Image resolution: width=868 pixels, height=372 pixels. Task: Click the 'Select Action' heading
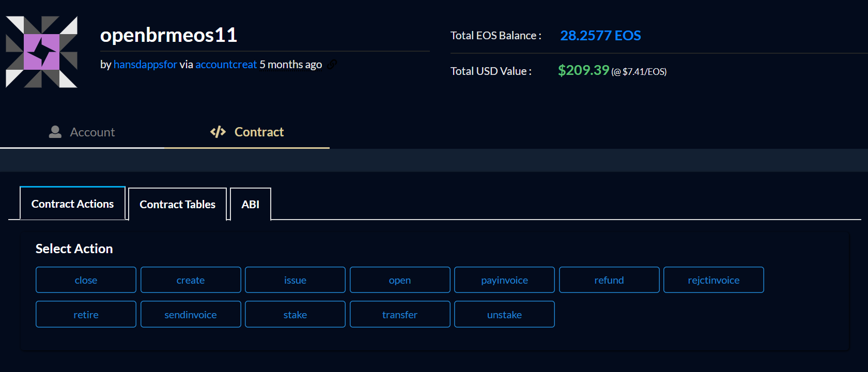click(x=74, y=249)
